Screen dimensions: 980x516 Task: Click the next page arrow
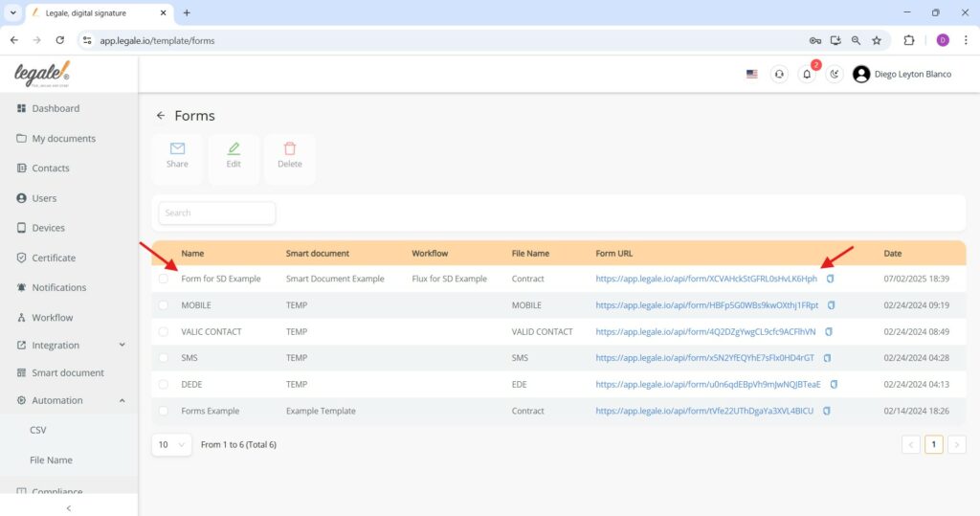click(x=957, y=445)
